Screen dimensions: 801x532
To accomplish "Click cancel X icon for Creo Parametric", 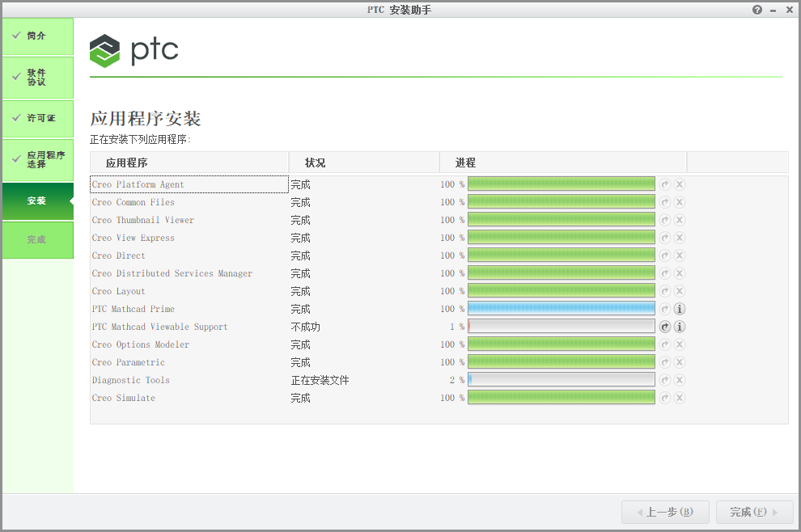I will (x=680, y=362).
